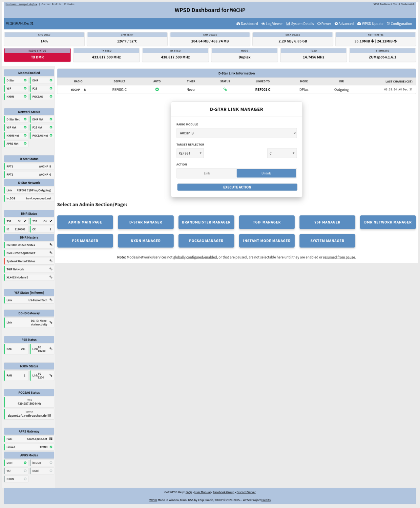Open the User Manual footer link
This screenshot has width=420, height=508.
point(202,492)
